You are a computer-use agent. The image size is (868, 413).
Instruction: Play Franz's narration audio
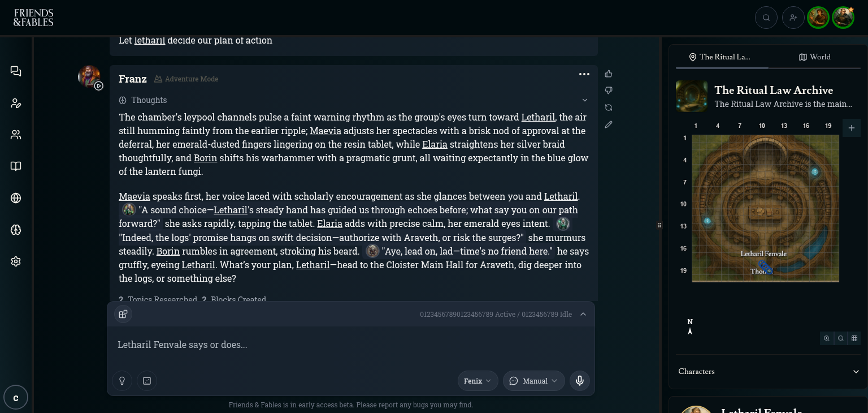pos(99,86)
